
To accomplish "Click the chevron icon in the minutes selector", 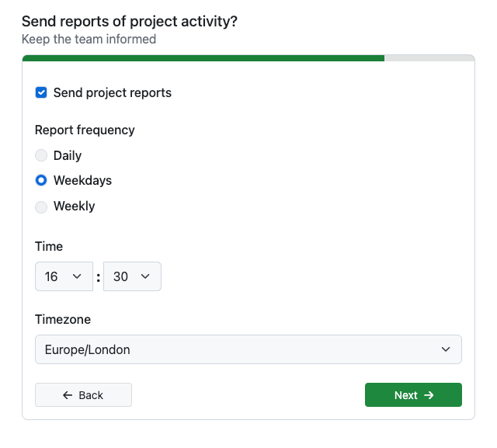I will pos(145,276).
